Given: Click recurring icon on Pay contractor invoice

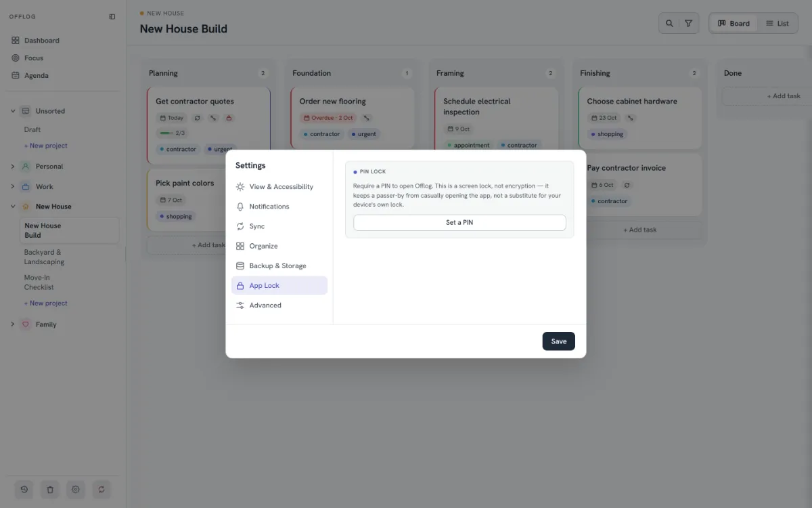Looking at the screenshot, I should point(627,185).
